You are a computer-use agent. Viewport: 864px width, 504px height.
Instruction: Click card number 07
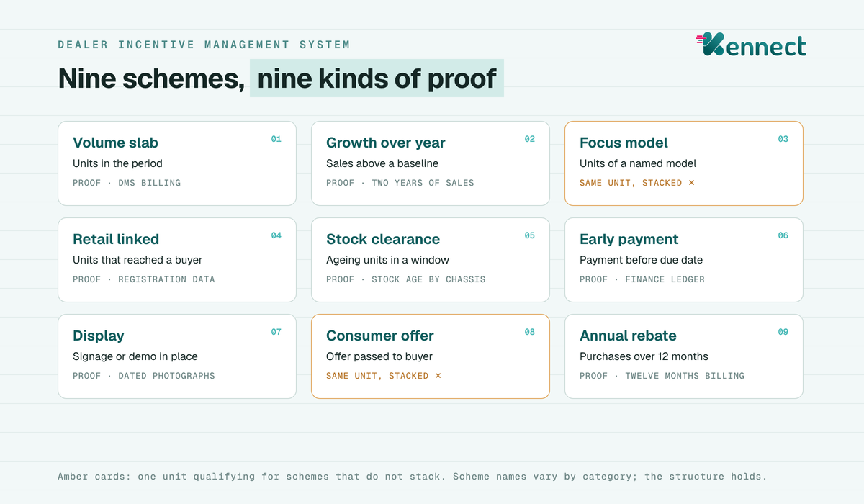[276, 332]
